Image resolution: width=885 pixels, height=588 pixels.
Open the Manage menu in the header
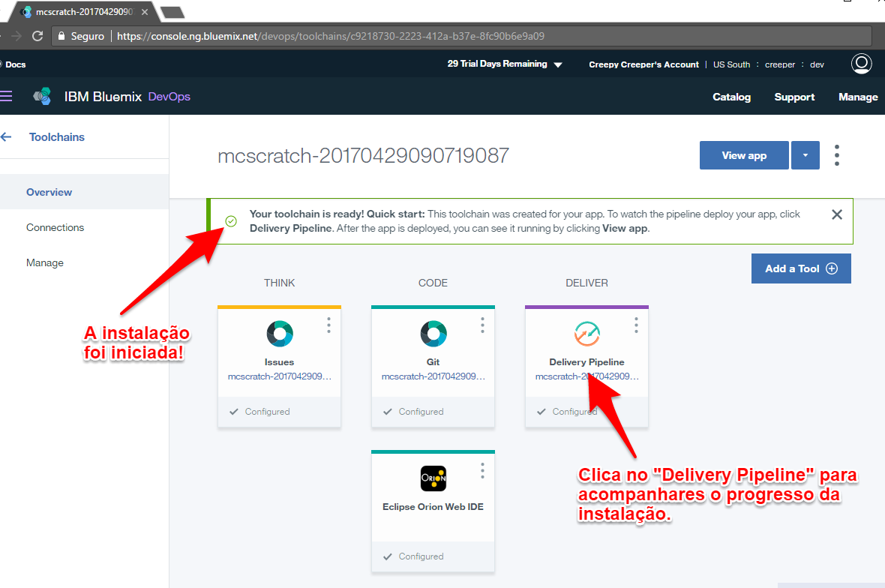pos(858,97)
